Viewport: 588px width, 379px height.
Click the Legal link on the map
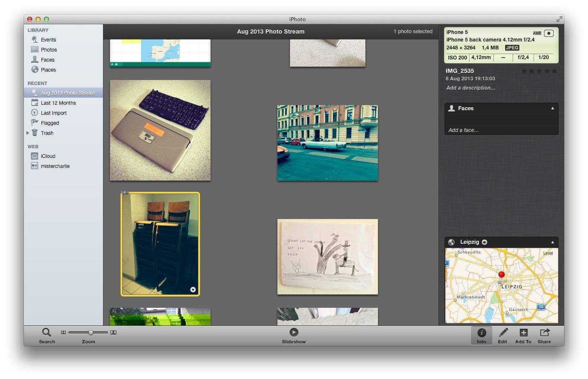[x=548, y=253]
